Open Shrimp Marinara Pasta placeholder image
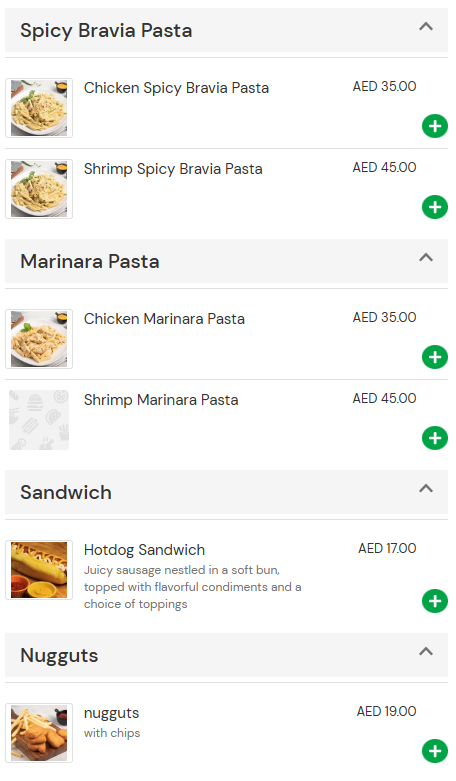The image size is (456, 781). (39, 420)
